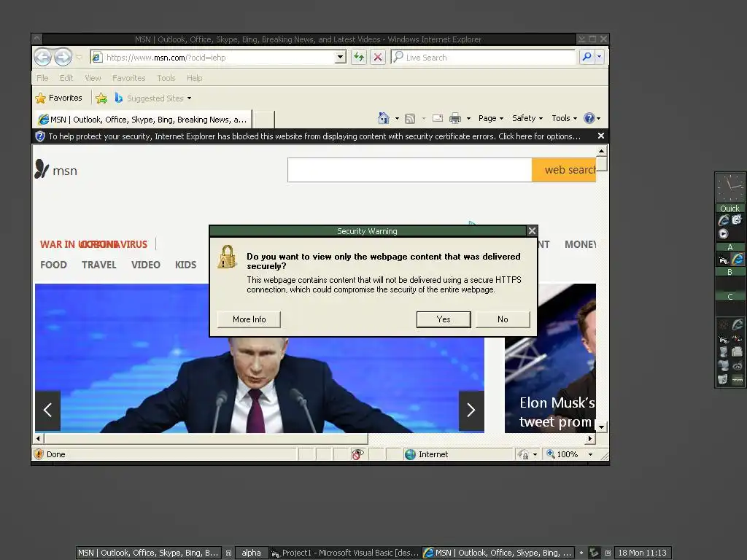Click the security shield icon on information bar
Image resolution: width=747 pixels, height=560 pixels.
click(x=40, y=136)
